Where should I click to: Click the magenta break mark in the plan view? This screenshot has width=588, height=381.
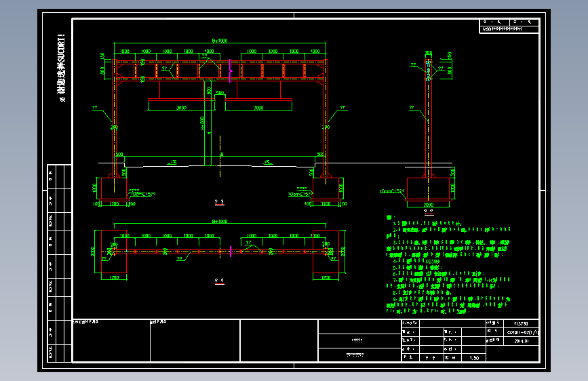[x=231, y=252]
